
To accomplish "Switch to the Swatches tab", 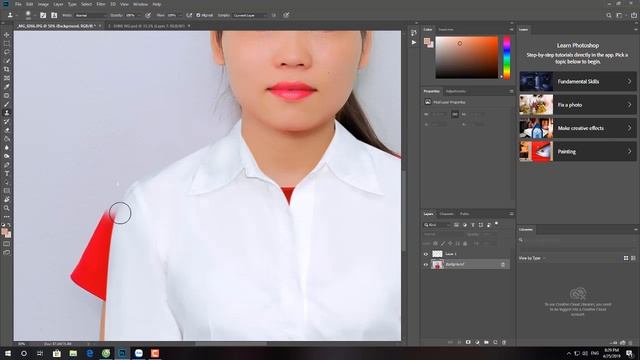I will pyautogui.click(x=446, y=29).
